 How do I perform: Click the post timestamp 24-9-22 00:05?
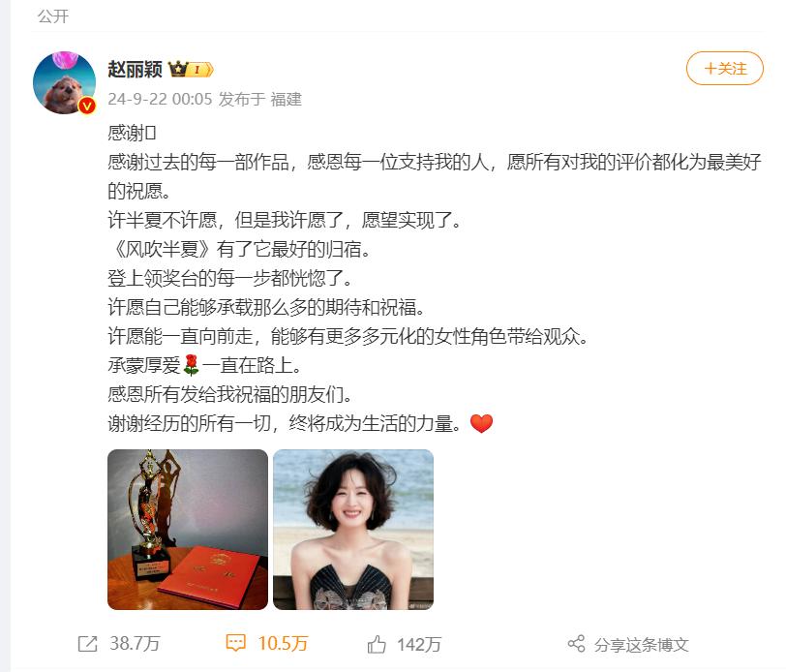coord(160,99)
